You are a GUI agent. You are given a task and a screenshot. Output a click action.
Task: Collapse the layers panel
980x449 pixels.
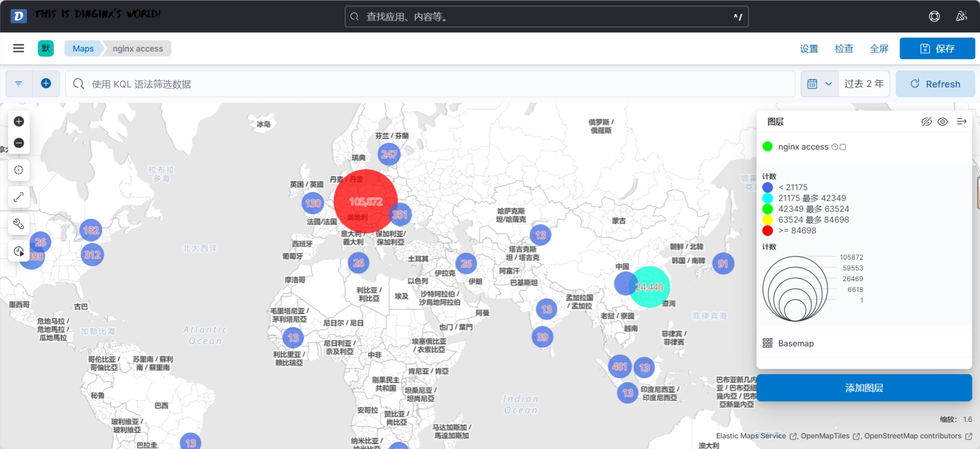coord(962,122)
